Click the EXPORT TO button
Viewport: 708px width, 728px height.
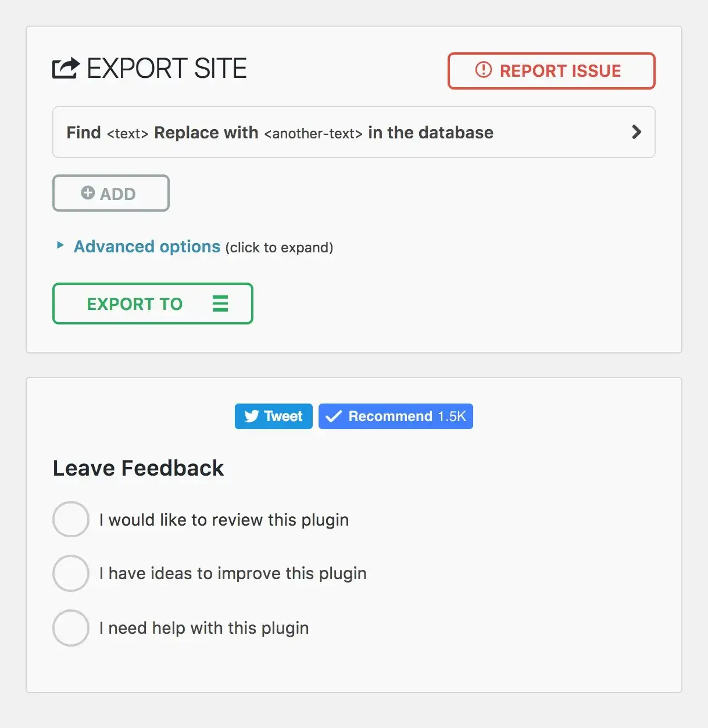tap(134, 304)
